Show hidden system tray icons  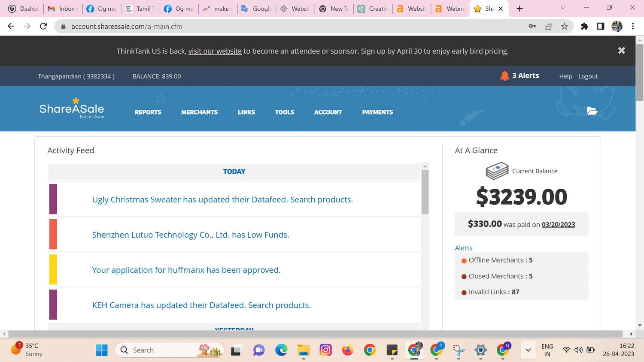coord(528,350)
